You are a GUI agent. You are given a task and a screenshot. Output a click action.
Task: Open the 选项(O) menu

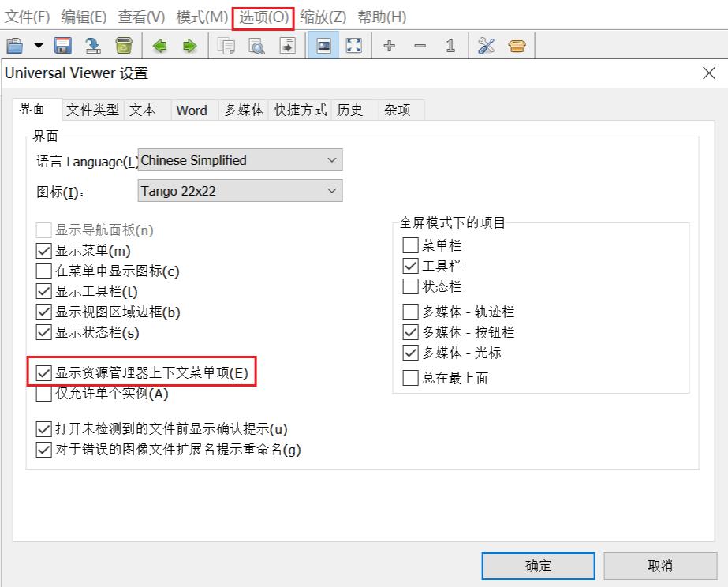click(x=263, y=17)
